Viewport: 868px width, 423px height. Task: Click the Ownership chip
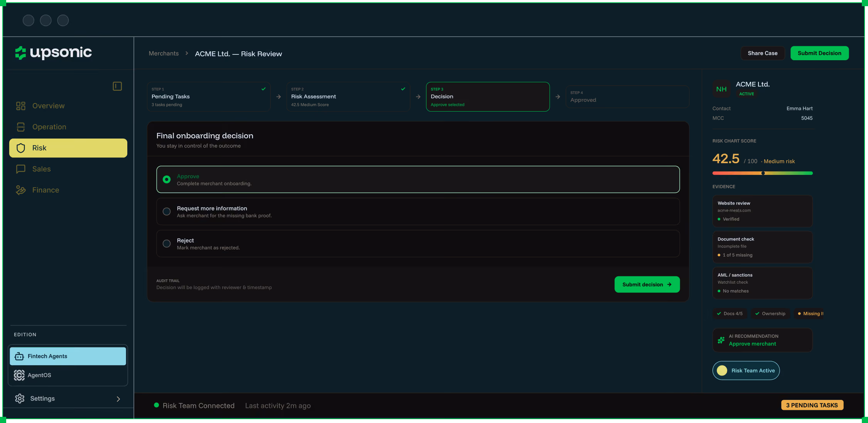[770, 313]
